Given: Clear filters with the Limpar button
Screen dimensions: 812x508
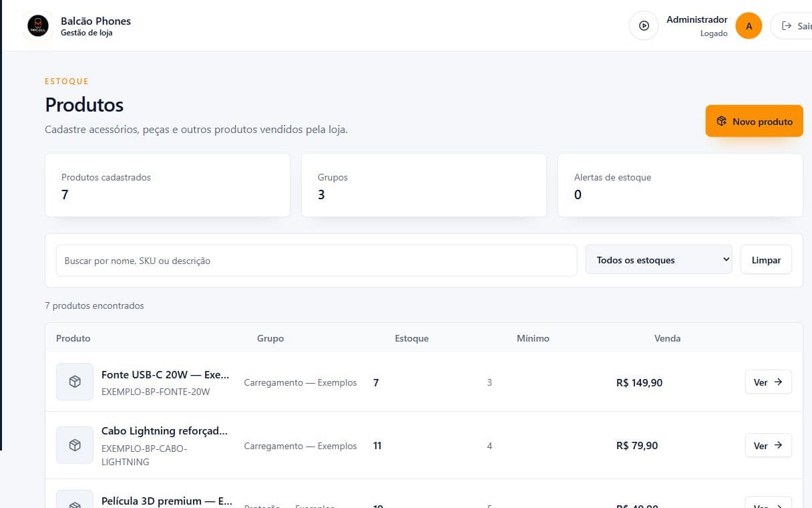Looking at the screenshot, I should click(x=766, y=260).
